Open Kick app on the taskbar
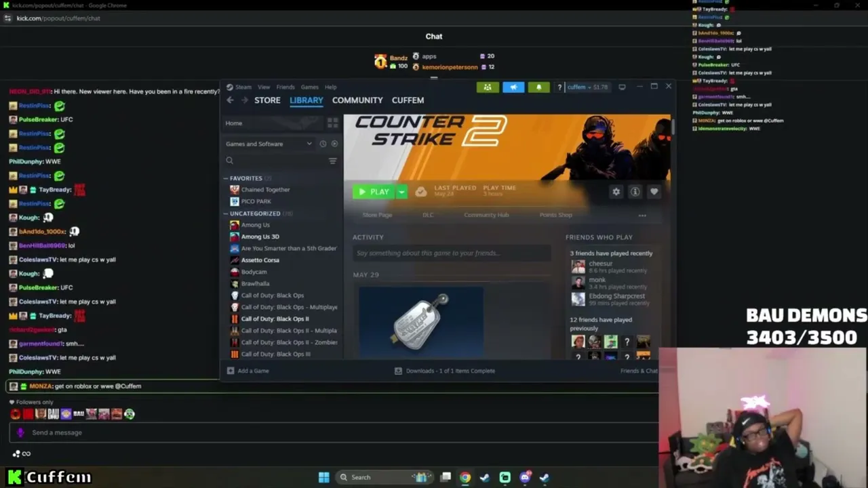The width and height of the screenshot is (868, 488). [505, 477]
